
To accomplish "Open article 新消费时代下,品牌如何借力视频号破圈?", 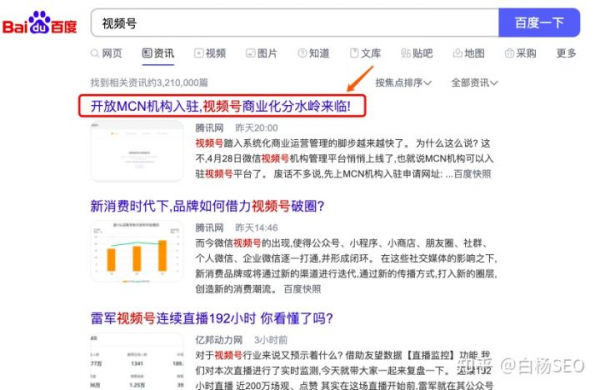I will point(207,206).
